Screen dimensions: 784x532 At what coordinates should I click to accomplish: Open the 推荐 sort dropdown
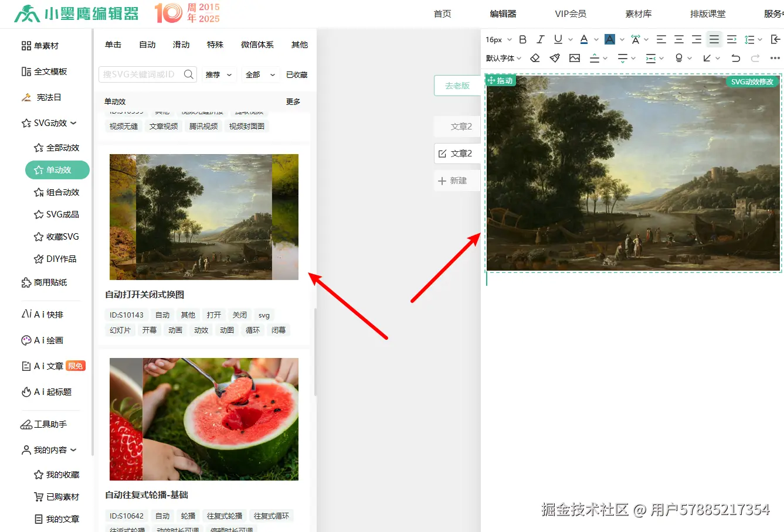point(219,75)
